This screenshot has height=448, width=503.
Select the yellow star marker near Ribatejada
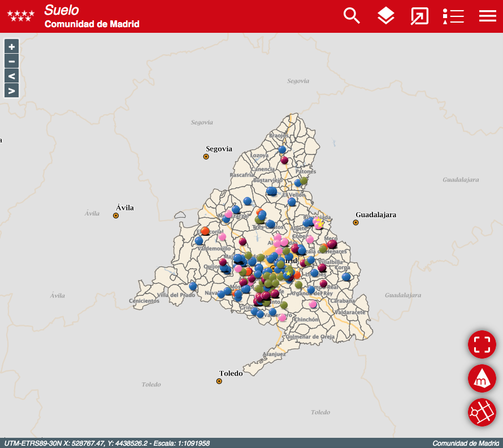320,224
